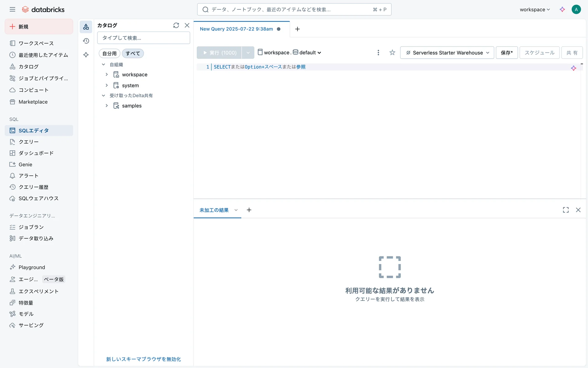The width and height of the screenshot is (588, 368).
Task: Collapse the 自組織 catalog group
Action: tap(104, 65)
